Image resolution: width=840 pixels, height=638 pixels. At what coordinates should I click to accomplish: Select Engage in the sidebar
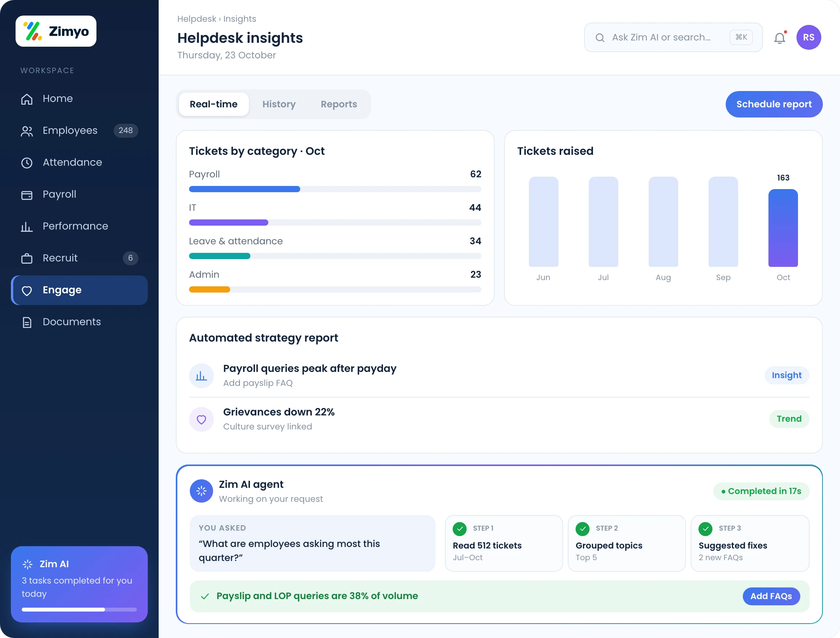coord(79,290)
